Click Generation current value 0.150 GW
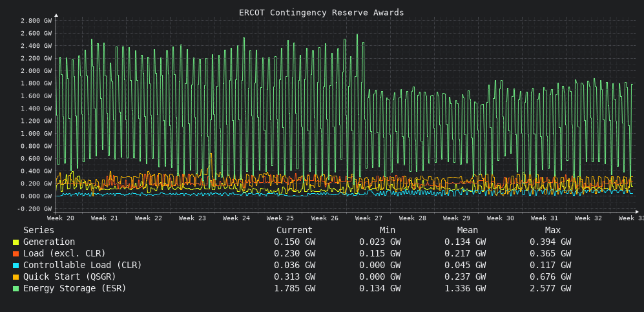Screen dimensions: 644x312 (x=295, y=242)
